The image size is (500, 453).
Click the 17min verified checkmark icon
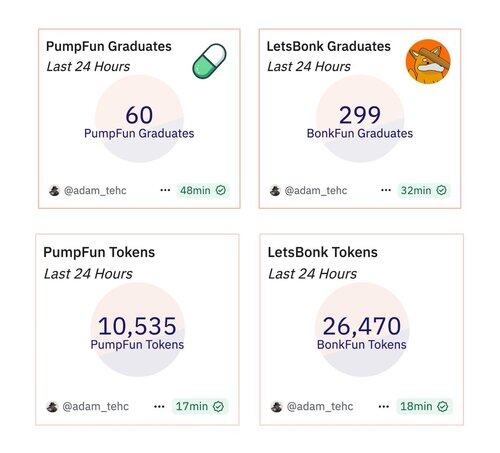coord(218,406)
